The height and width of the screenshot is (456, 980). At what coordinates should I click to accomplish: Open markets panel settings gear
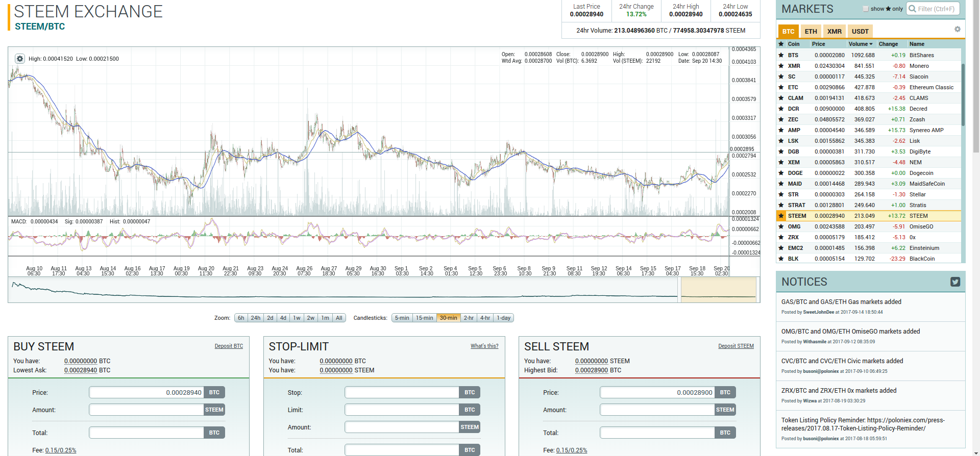click(958, 29)
